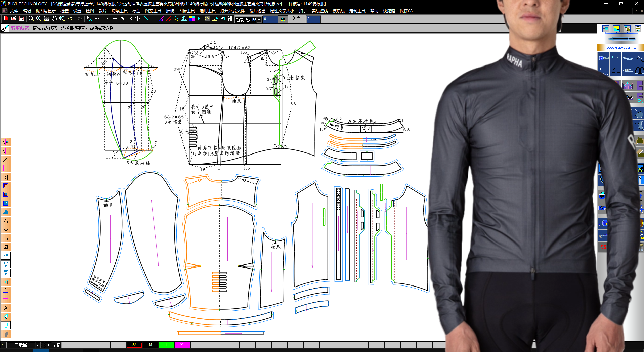Click the right arrow next to 显示层
Viewport: 644px width, 352px height.
tap(48, 345)
